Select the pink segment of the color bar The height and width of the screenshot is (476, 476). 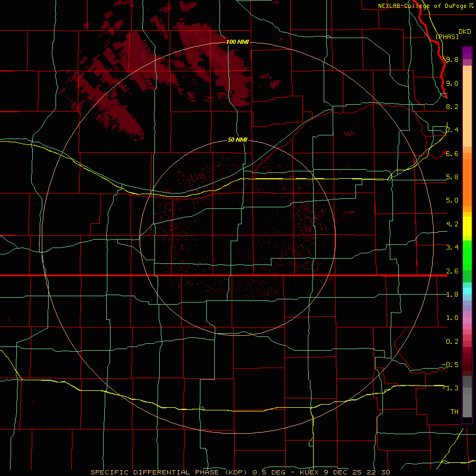coord(467,321)
